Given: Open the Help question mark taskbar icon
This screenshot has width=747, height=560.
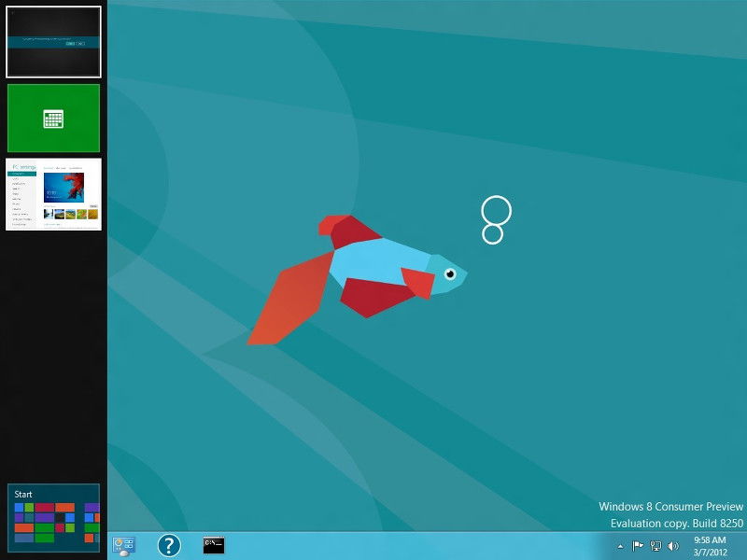Looking at the screenshot, I should click(x=169, y=545).
